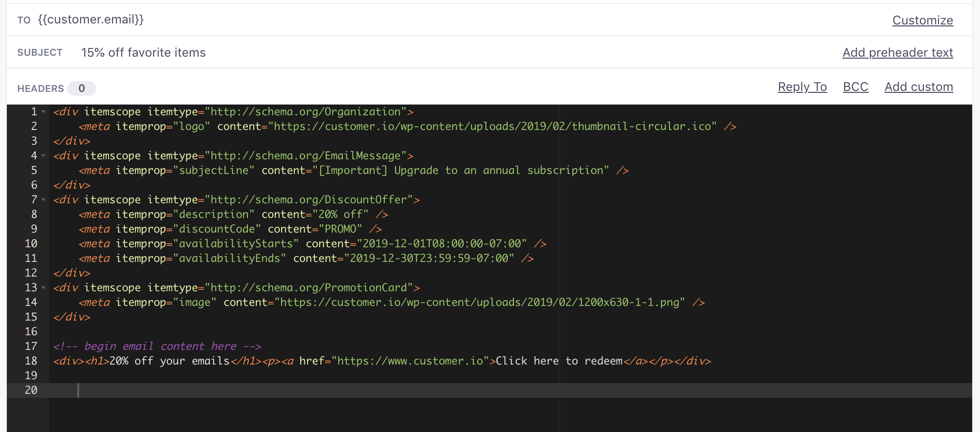Click the Add custom header link
This screenshot has height=432, width=980.
click(918, 87)
